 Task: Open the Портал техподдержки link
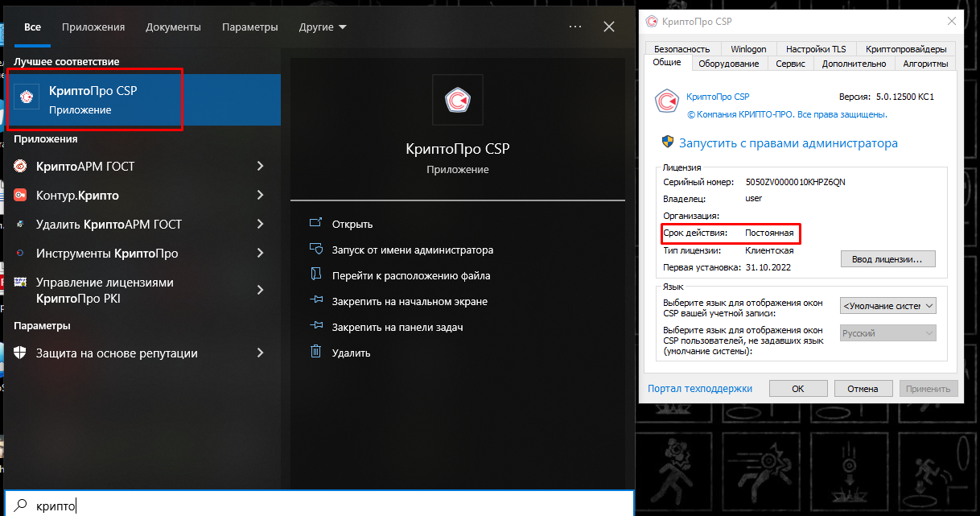pos(700,388)
